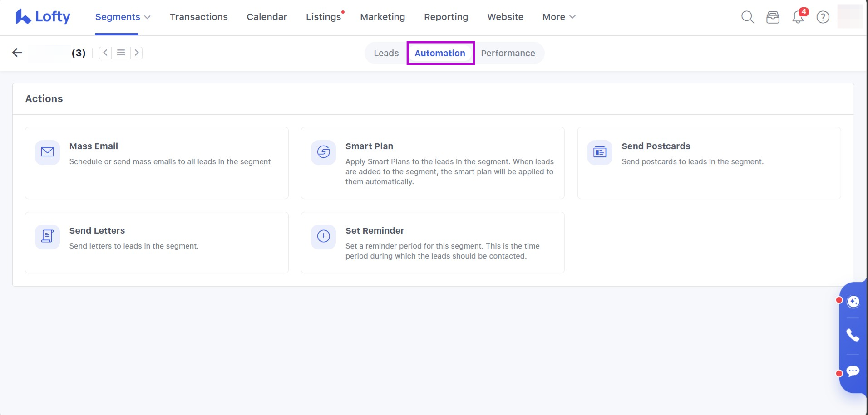Image resolution: width=868 pixels, height=415 pixels.
Task: Expand the More menu
Action: point(558,17)
